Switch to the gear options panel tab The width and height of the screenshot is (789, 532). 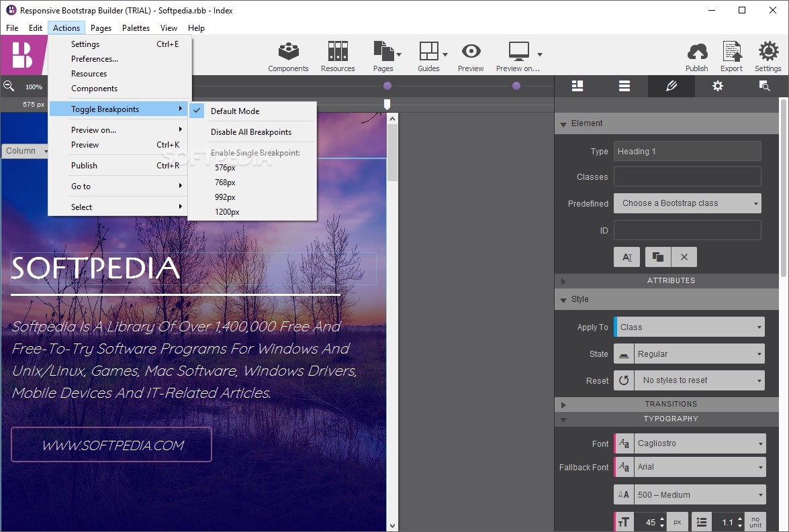pos(718,86)
